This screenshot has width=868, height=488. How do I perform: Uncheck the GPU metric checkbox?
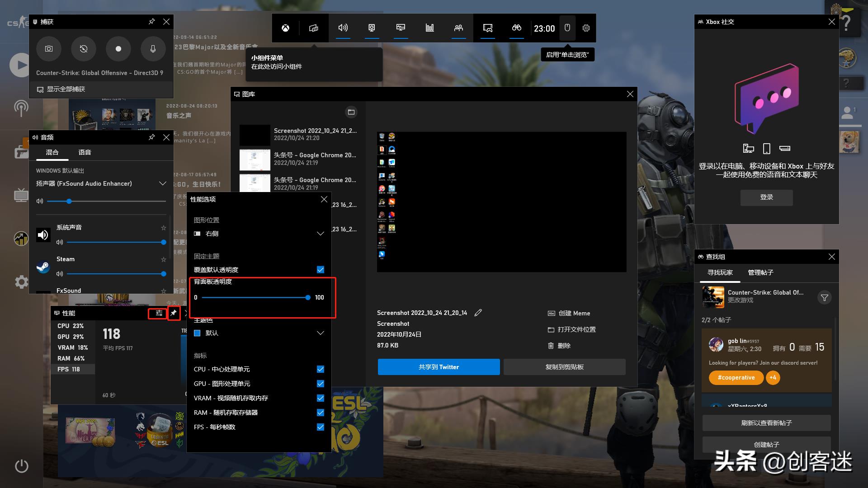tap(321, 384)
